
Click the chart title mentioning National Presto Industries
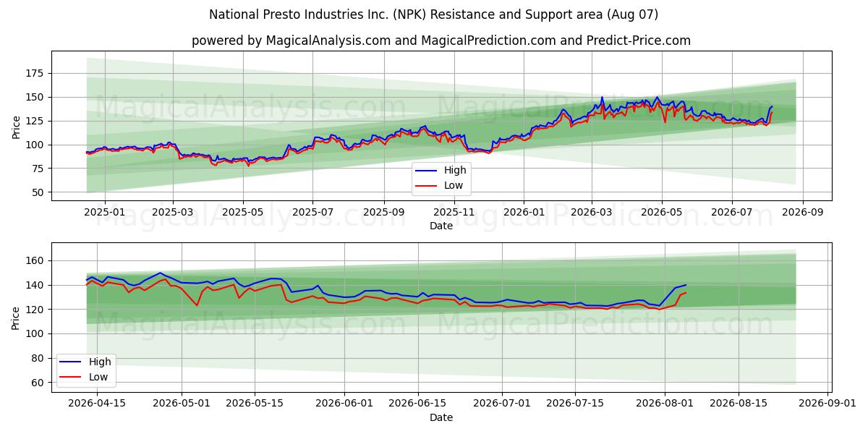(434, 14)
